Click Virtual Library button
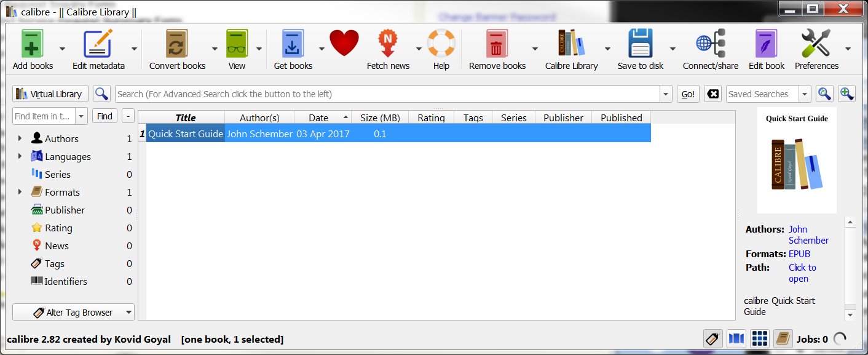 (50, 94)
